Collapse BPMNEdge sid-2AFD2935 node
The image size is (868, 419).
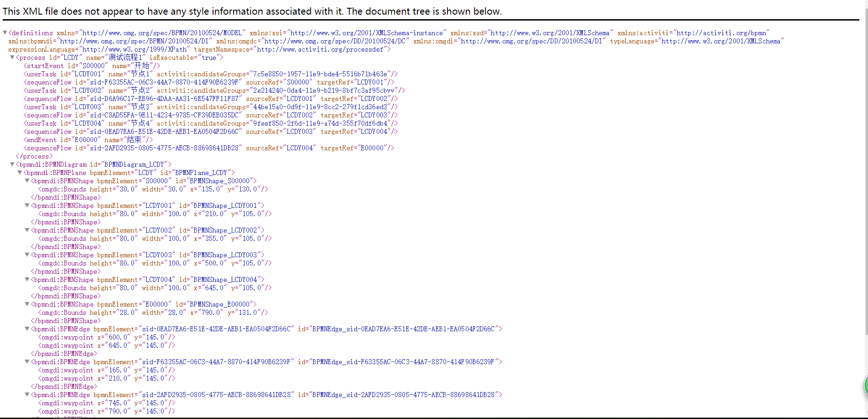coord(27,395)
